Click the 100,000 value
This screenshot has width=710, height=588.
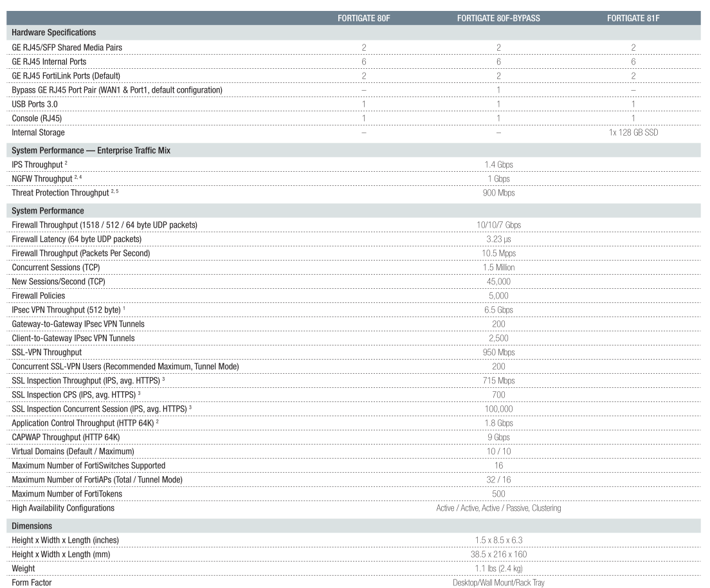coord(498,409)
